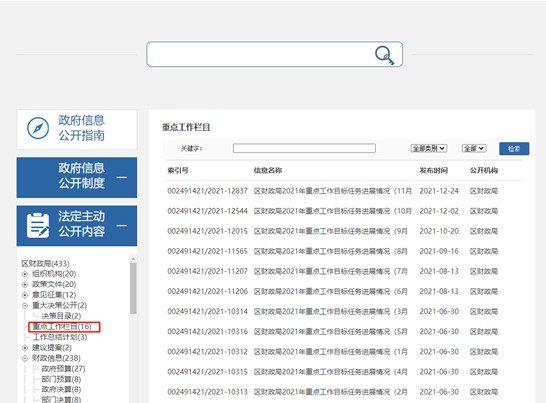Open the 全部 dropdown next to search button
Image resolution: width=546 pixels, height=403 pixels.
pos(474,148)
